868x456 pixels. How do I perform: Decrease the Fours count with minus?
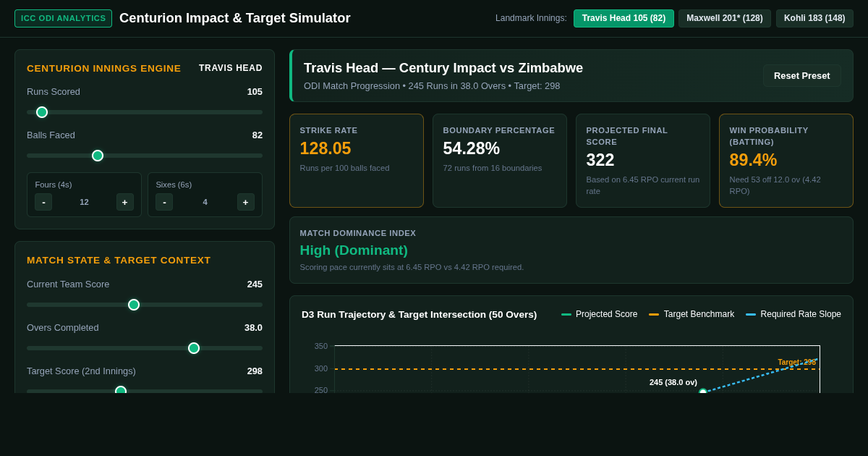point(43,202)
